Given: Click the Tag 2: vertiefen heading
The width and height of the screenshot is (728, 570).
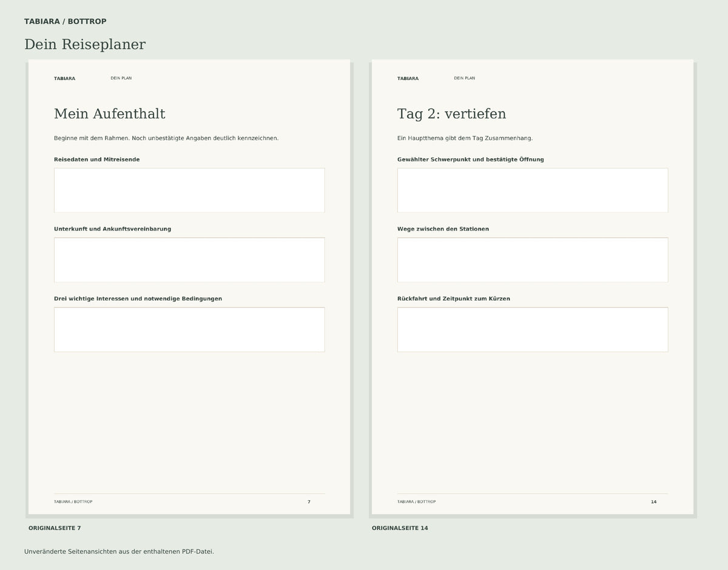Looking at the screenshot, I should (452, 114).
